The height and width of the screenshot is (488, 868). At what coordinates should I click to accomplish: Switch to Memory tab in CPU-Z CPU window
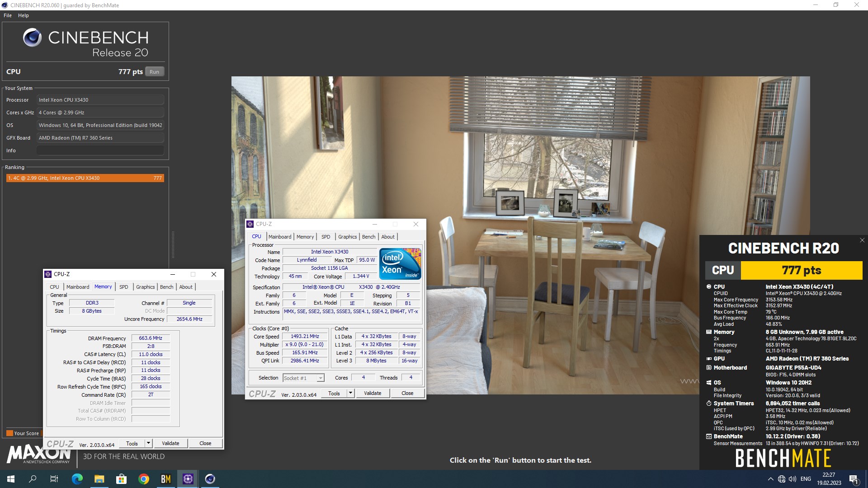[305, 237]
